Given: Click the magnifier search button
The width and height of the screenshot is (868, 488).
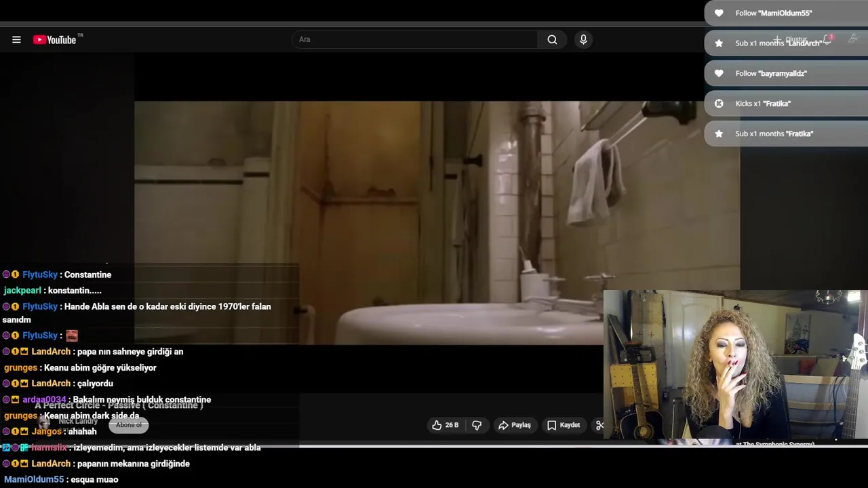Looking at the screenshot, I should click(x=552, y=39).
